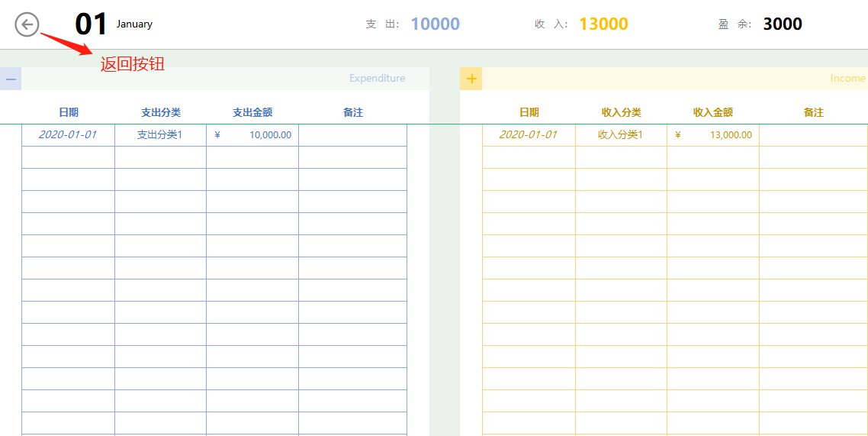Click the 盈 余 label in header
This screenshot has width=868, height=436.
735,24
